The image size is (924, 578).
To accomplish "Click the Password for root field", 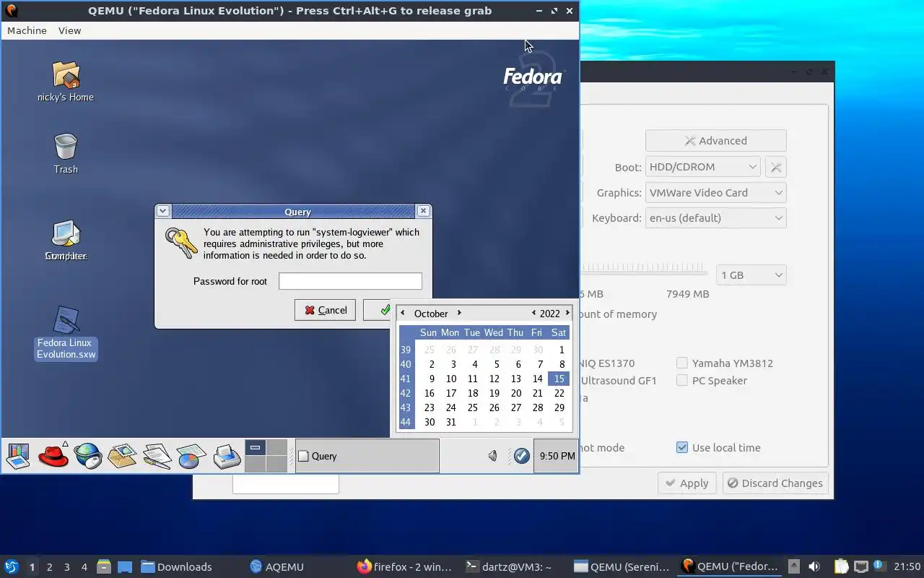I will tap(350, 281).
